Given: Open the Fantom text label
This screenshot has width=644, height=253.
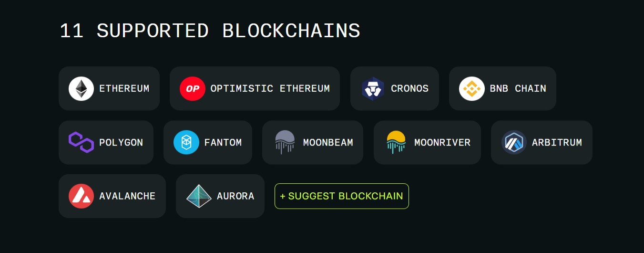Looking at the screenshot, I should tap(223, 143).
